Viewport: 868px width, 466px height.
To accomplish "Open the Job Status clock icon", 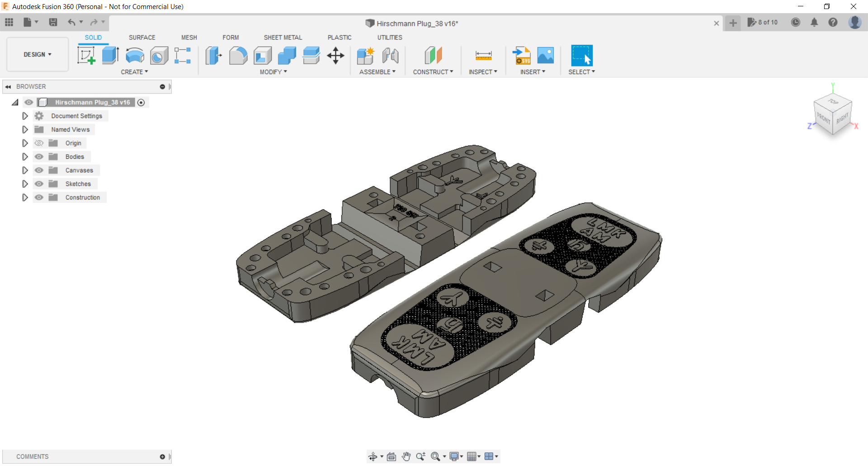I will (796, 22).
